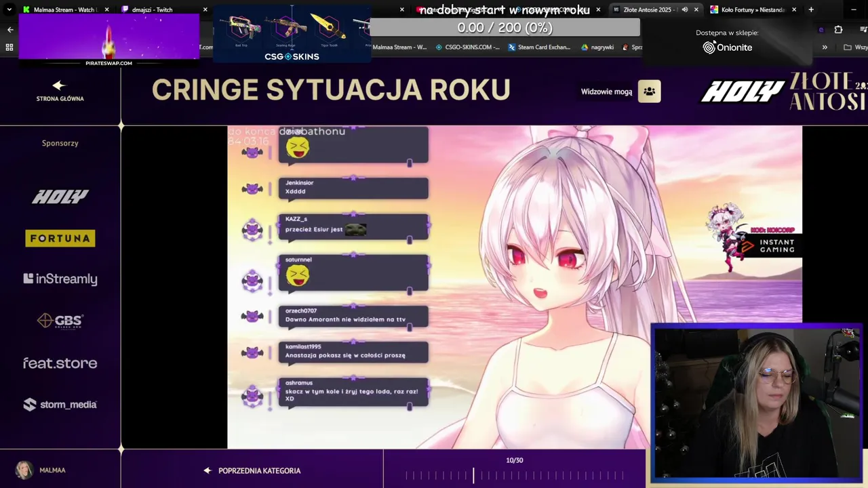Click the CRINGE SYTUACJA ROKU title

pyautogui.click(x=331, y=90)
